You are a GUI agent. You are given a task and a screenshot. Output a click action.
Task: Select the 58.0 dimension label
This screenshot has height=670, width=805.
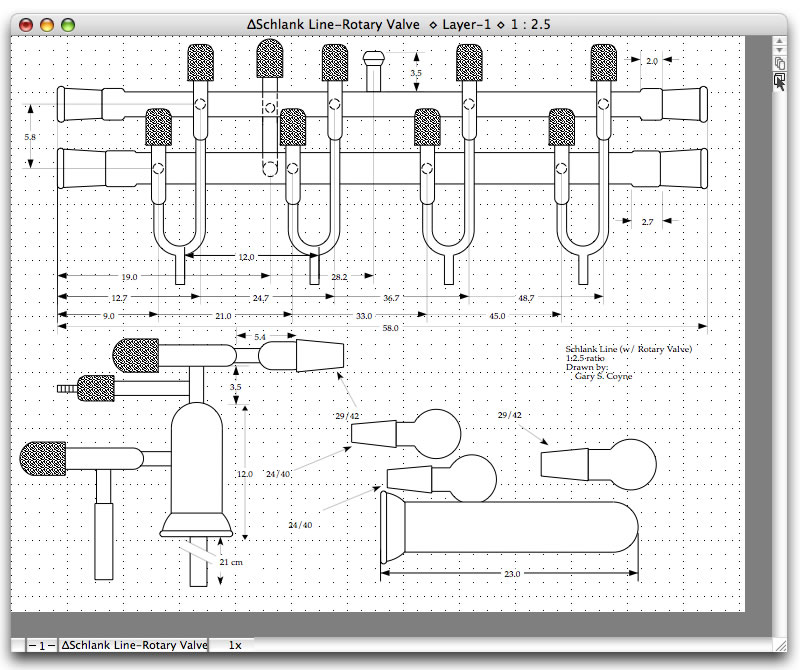click(390, 327)
